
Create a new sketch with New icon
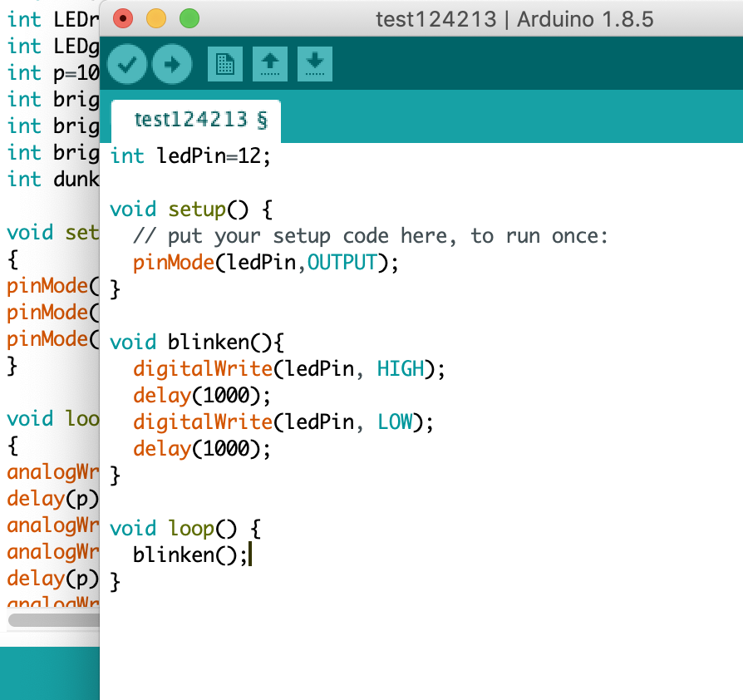(x=224, y=65)
